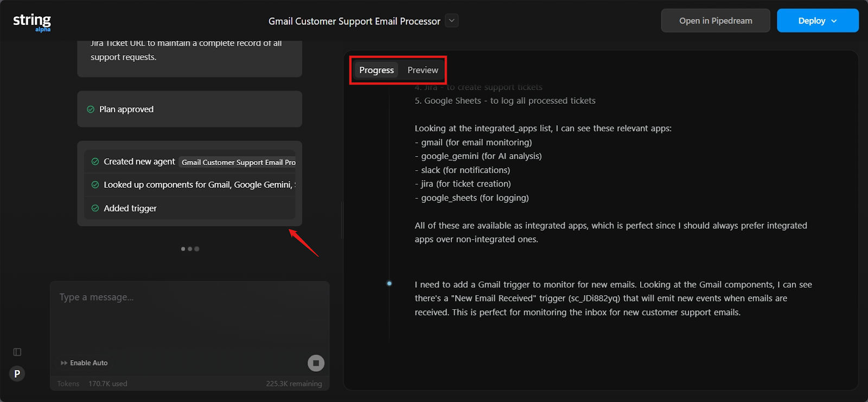This screenshot has height=402, width=868.
Task: Click '5. Google Sheets - to log all processed tickets'
Action: (x=505, y=101)
